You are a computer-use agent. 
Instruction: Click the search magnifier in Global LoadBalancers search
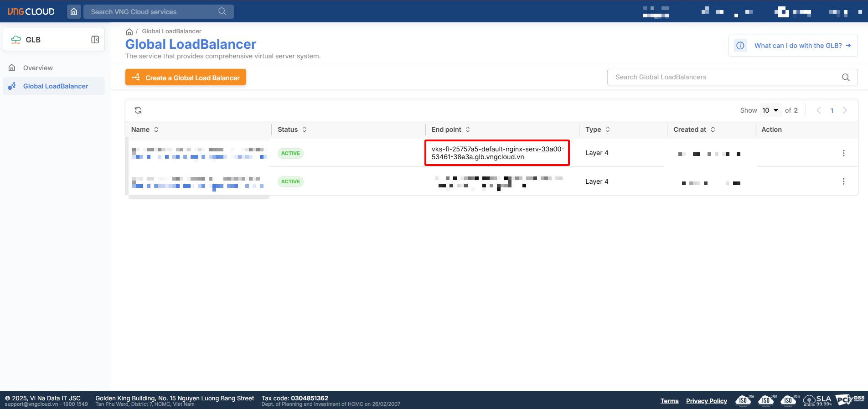(x=846, y=78)
